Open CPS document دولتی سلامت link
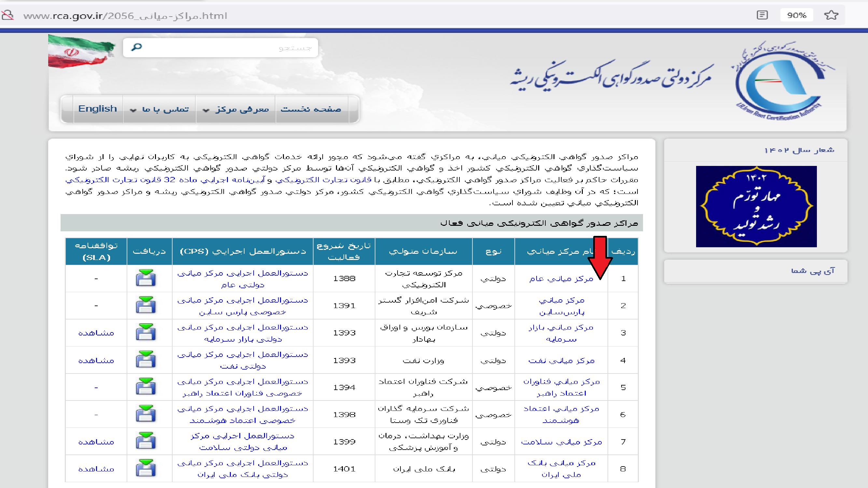The width and height of the screenshot is (868, 488). click(x=243, y=441)
